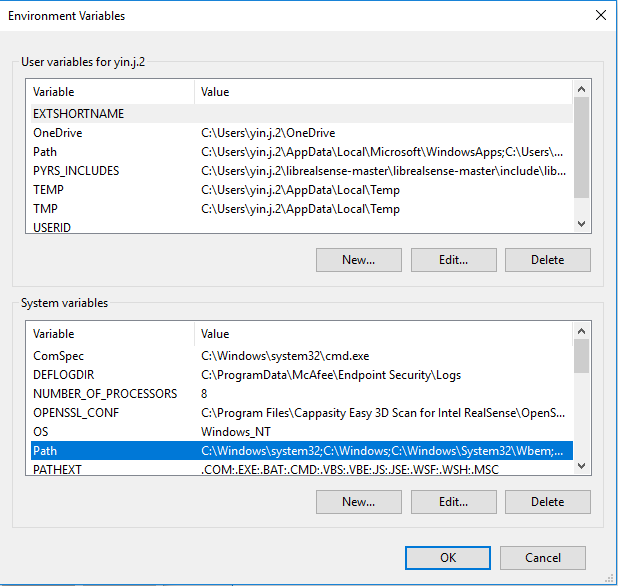Click Variable column header in System variables
Viewport: 618px width, 586px height.
pyautogui.click(x=113, y=334)
